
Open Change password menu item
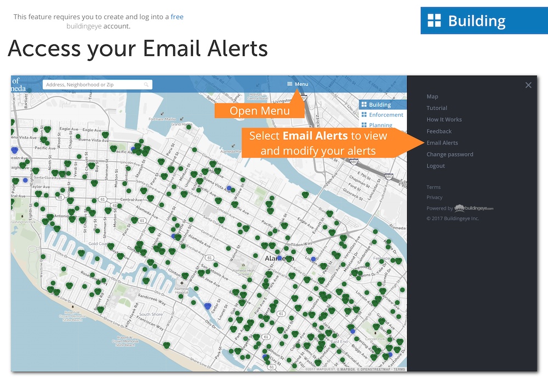[x=449, y=154]
